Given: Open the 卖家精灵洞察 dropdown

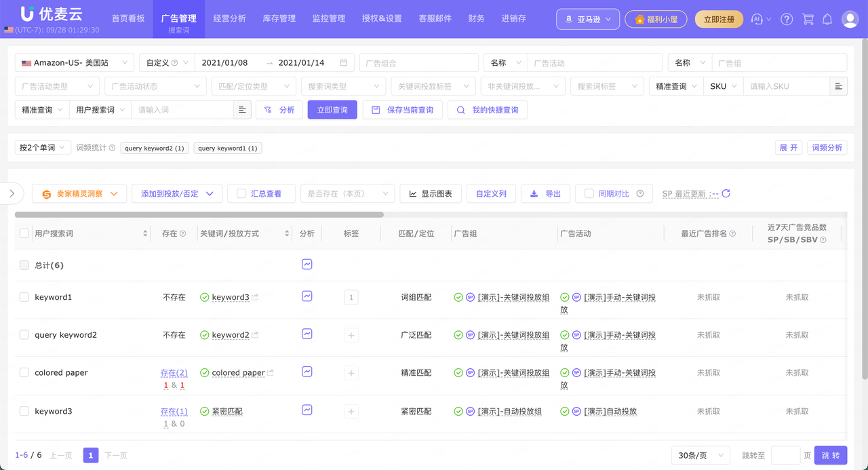Looking at the screenshot, I should [79, 193].
